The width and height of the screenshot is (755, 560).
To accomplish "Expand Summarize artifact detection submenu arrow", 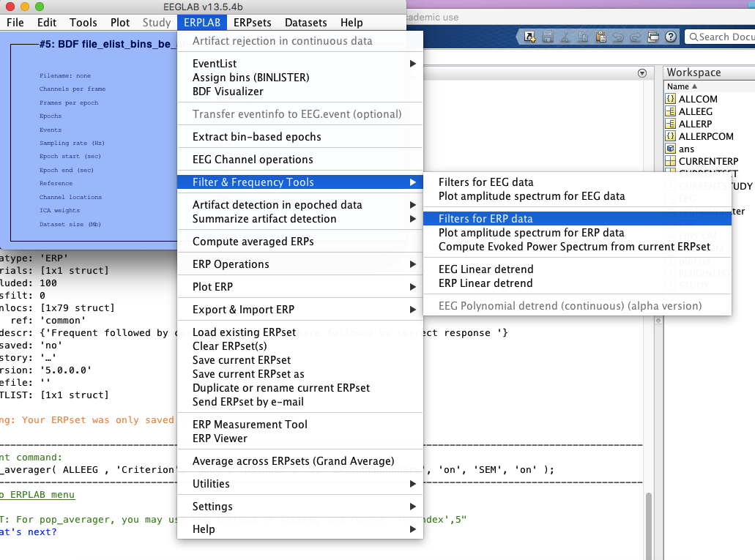I will (412, 219).
